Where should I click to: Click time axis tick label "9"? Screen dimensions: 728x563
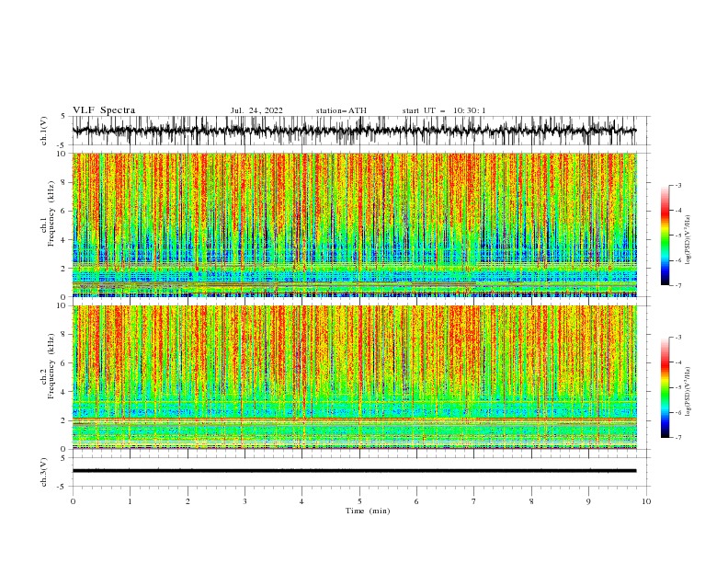click(x=588, y=501)
